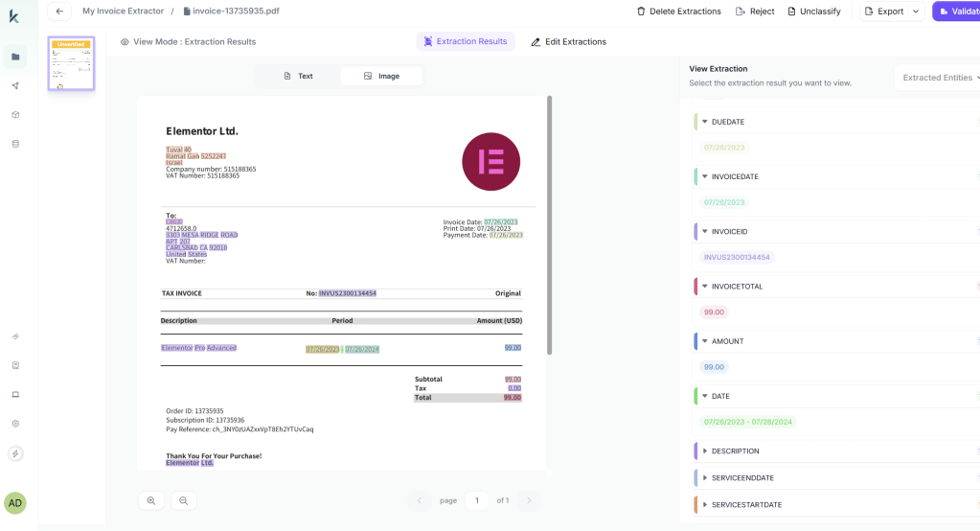Screen dimensions: 980x531
Task: Switch to Text view of document
Action: [298, 76]
